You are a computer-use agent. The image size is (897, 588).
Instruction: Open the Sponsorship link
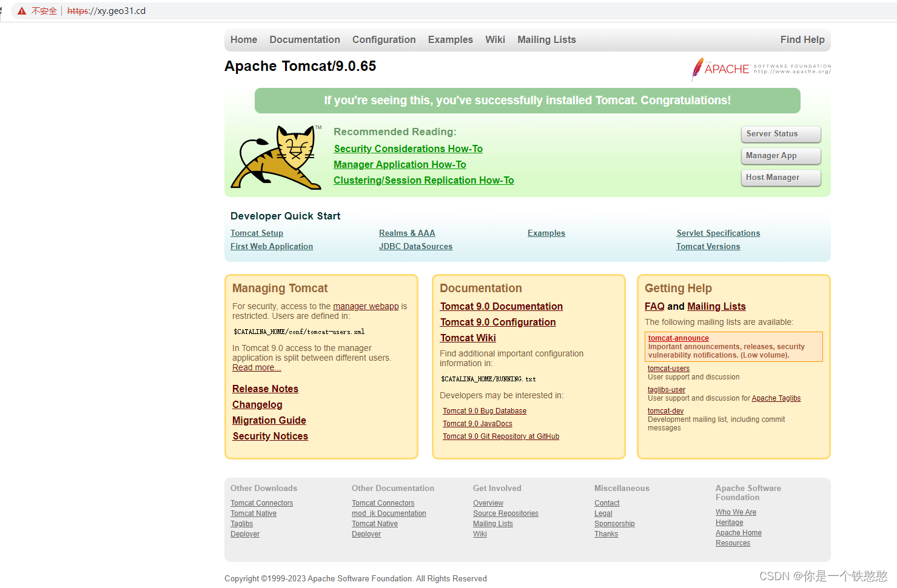[614, 524]
